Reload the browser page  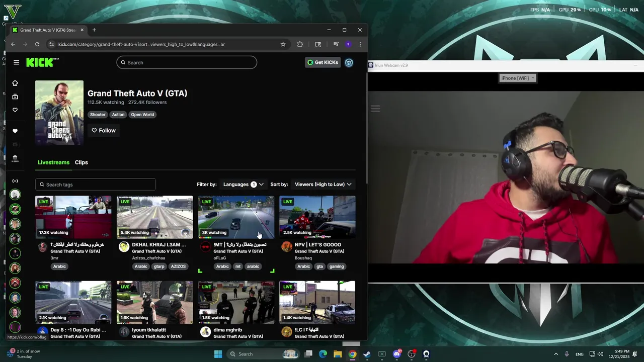coord(37,44)
